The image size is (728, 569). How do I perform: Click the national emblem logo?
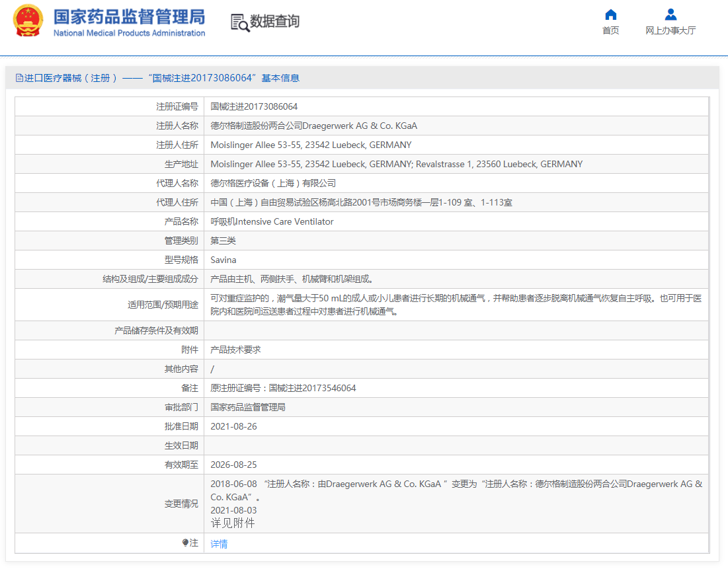point(28,21)
